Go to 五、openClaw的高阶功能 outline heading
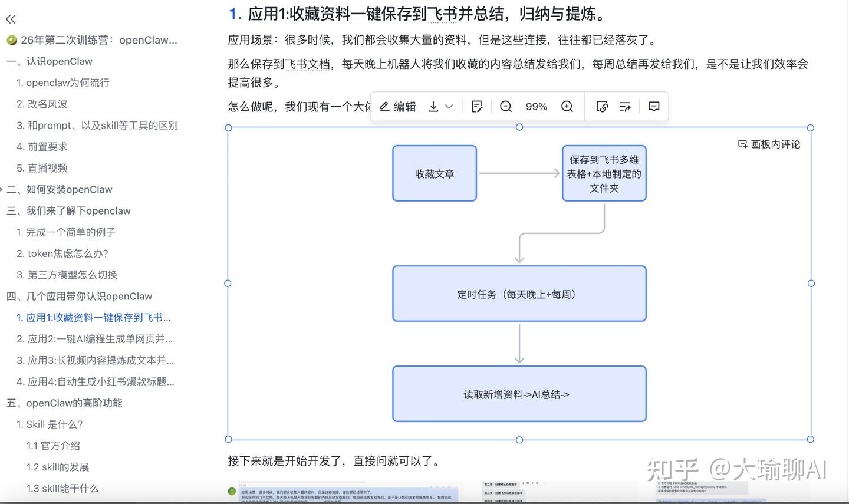Image resolution: width=849 pixels, height=504 pixels. tap(64, 403)
